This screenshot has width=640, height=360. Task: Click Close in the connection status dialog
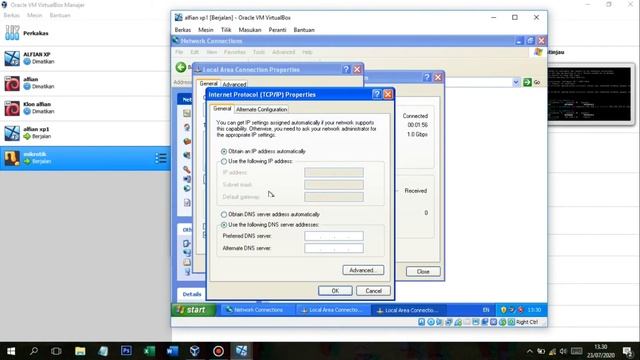(x=423, y=271)
